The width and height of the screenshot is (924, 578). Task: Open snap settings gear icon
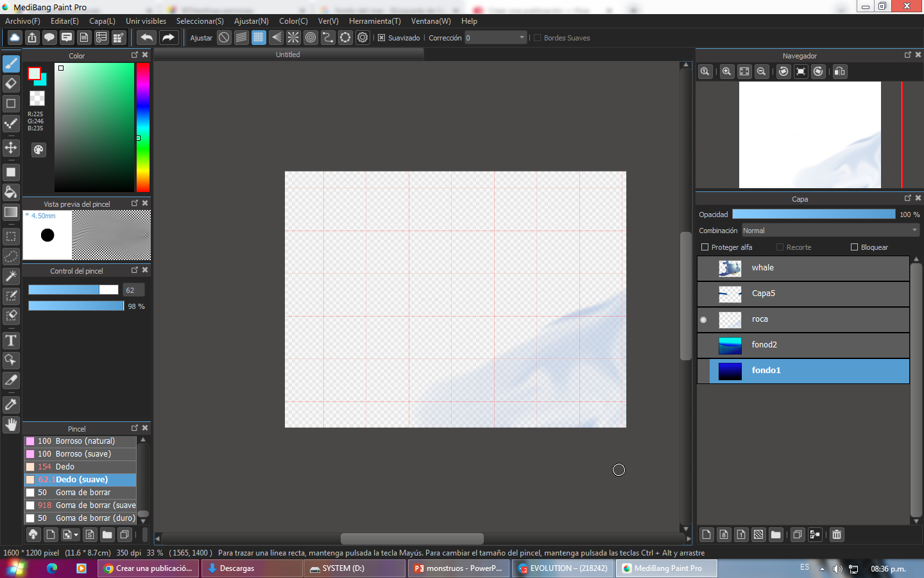(x=363, y=38)
